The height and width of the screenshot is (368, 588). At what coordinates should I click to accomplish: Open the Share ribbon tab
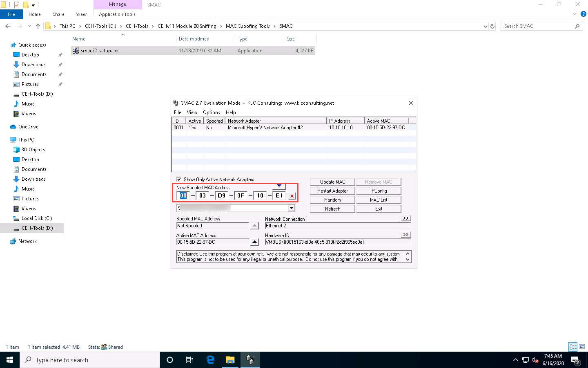58,14
